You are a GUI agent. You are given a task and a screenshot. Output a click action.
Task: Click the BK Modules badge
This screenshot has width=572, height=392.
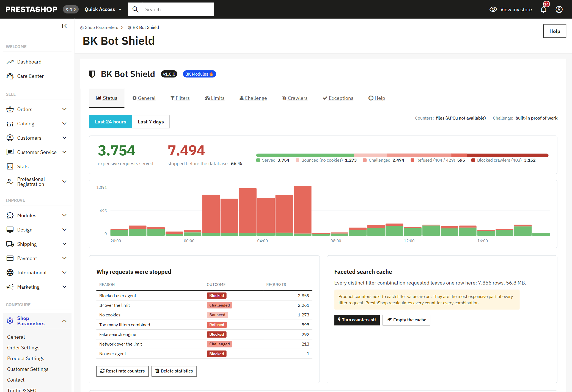[x=199, y=74]
